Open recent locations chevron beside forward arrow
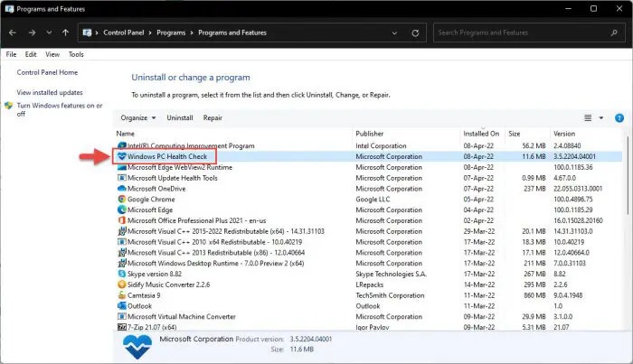This screenshot has height=364, width=633. point(49,33)
